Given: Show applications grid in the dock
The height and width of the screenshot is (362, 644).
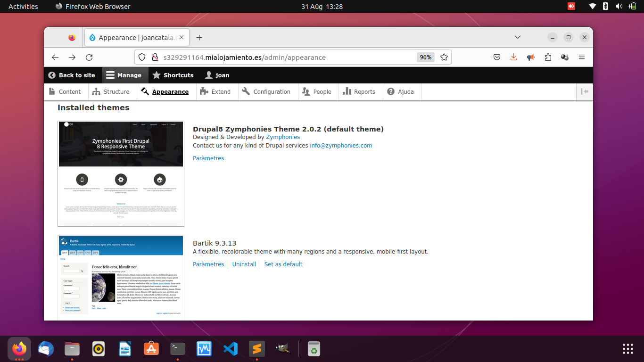Looking at the screenshot, I should 628,349.
